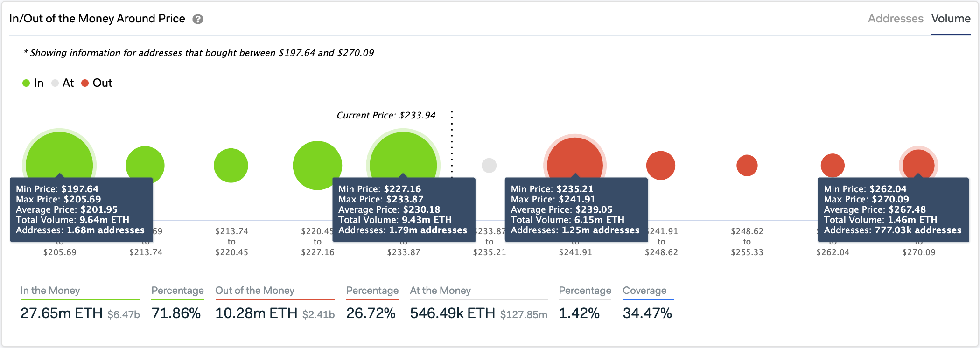The image size is (980, 348).
Task: Click the Out of the Money heading
Action: click(255, 291)
